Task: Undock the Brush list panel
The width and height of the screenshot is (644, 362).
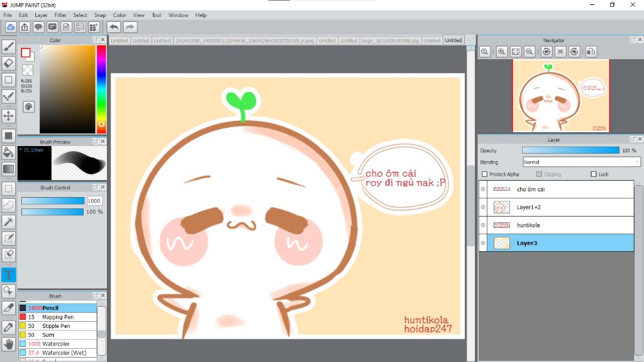Action: point(96,295)
